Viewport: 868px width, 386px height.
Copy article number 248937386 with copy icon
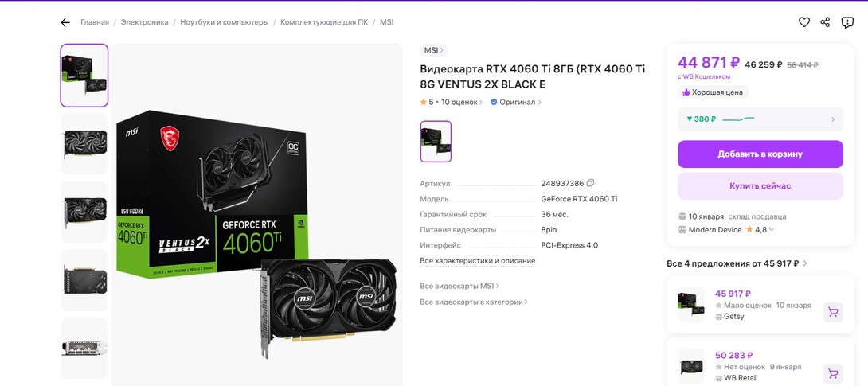(x=590, y=183)
